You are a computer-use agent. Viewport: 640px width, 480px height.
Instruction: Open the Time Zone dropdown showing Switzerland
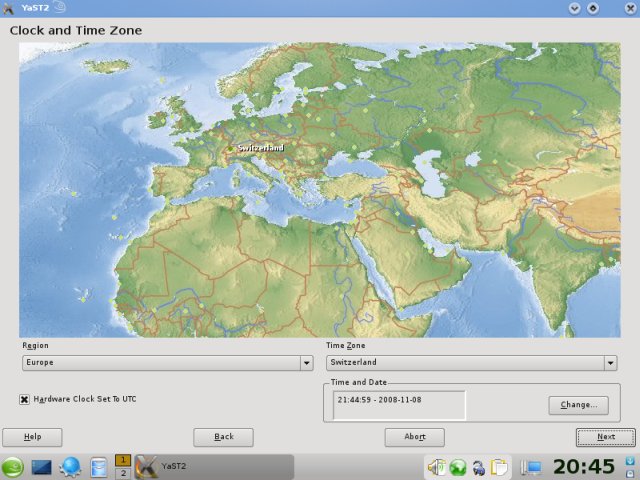click(471, 362)
